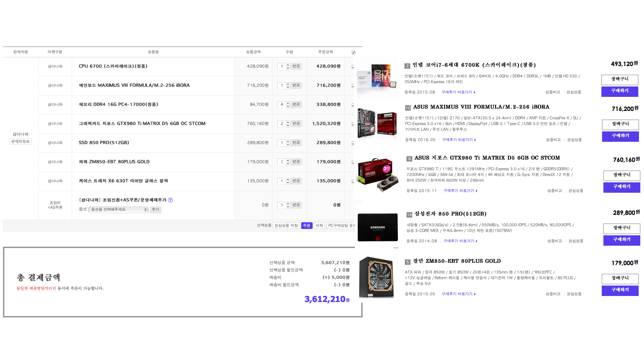Click the PC구매상담 문의 button
This screenshot has height=362, width=644.
[x=341, y=226]
